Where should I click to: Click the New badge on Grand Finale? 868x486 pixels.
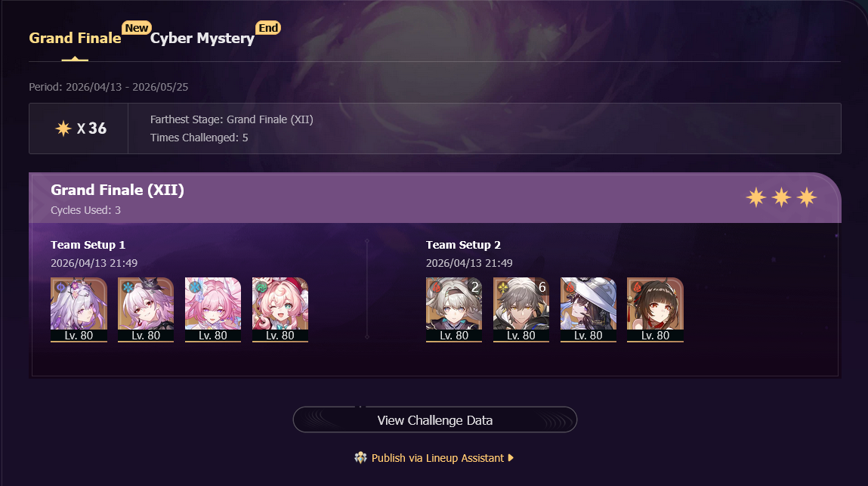[136, 28]
